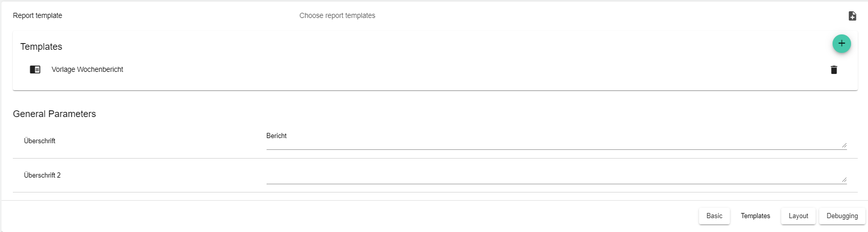
Task: Click the Report template label
Action: point(37,15)
